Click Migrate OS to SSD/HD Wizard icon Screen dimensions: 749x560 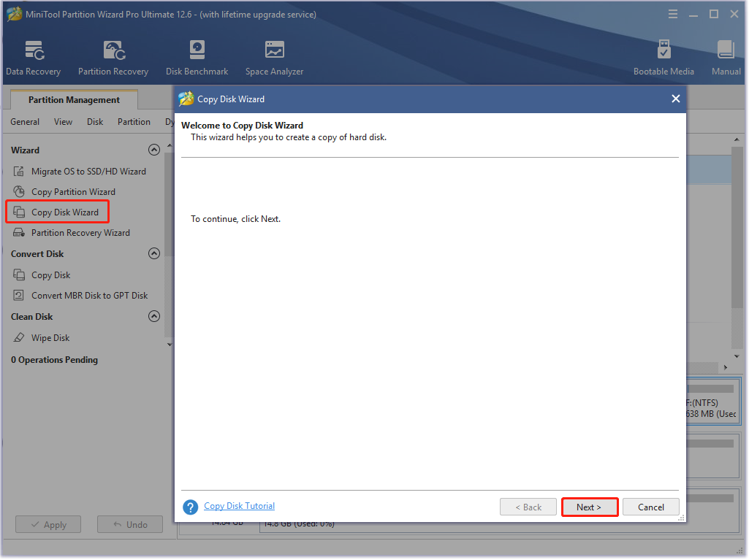(x=18, y=172)
